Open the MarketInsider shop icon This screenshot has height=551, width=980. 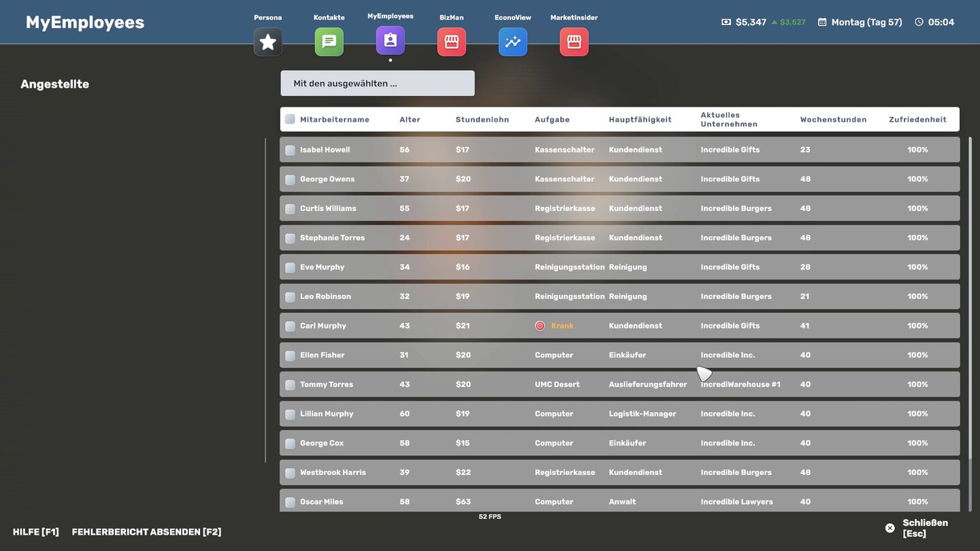(574, 42)
